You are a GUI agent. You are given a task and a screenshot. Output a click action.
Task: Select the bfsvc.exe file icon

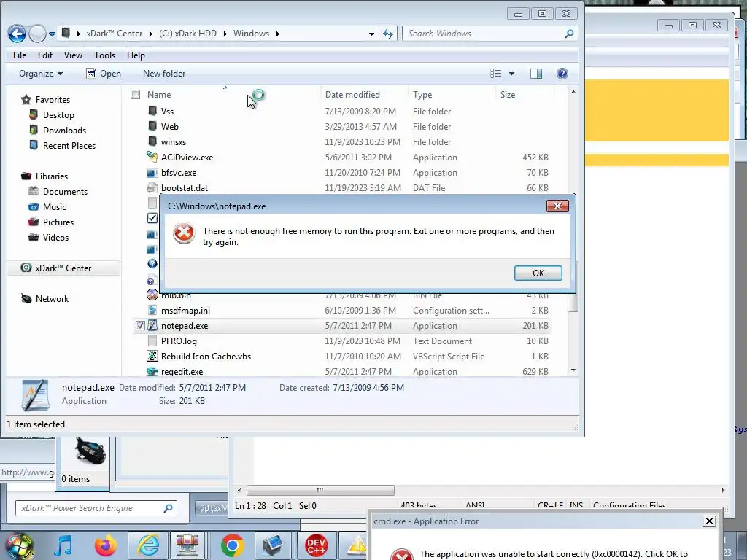[x=152, y=172]
